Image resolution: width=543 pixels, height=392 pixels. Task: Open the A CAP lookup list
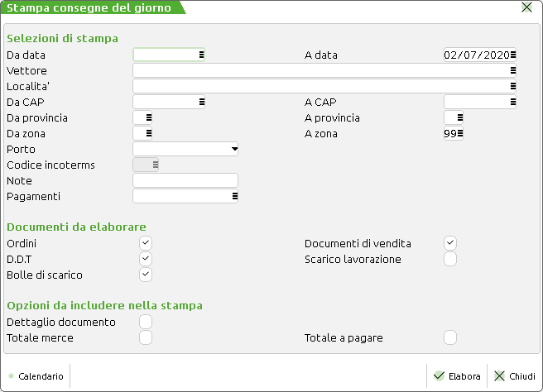513,103
